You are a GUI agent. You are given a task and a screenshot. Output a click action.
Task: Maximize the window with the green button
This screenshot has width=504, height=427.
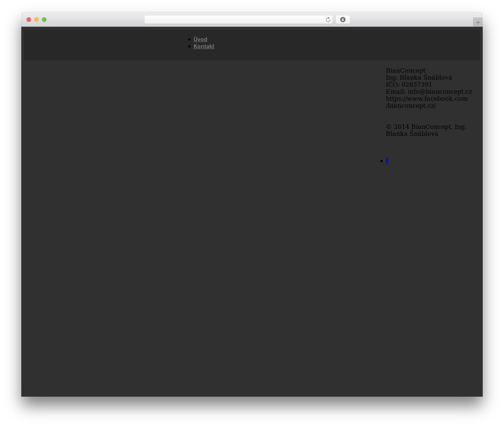(44, 20)
